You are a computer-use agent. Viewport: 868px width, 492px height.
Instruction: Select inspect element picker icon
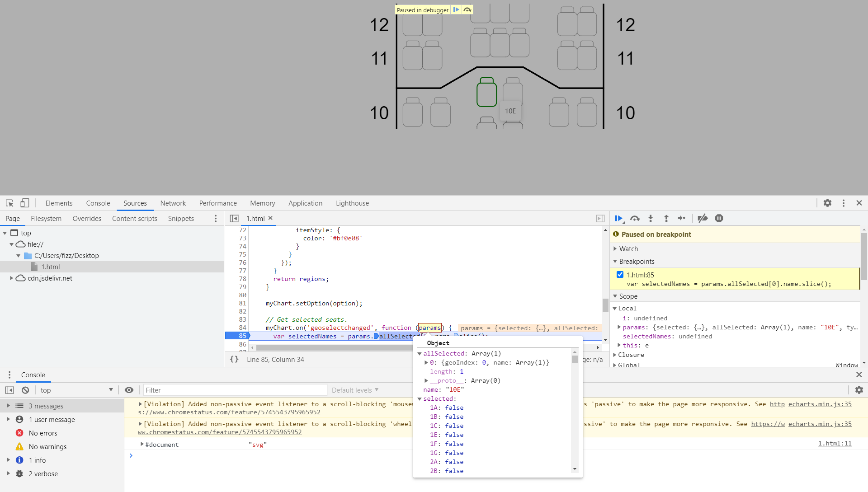coord(9,203)
